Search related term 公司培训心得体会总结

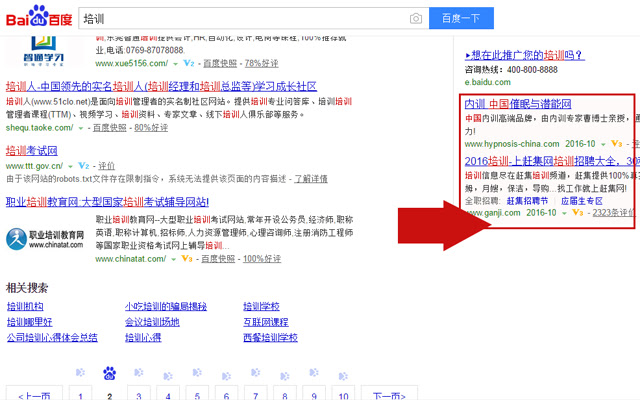click(x=52, y=338)
